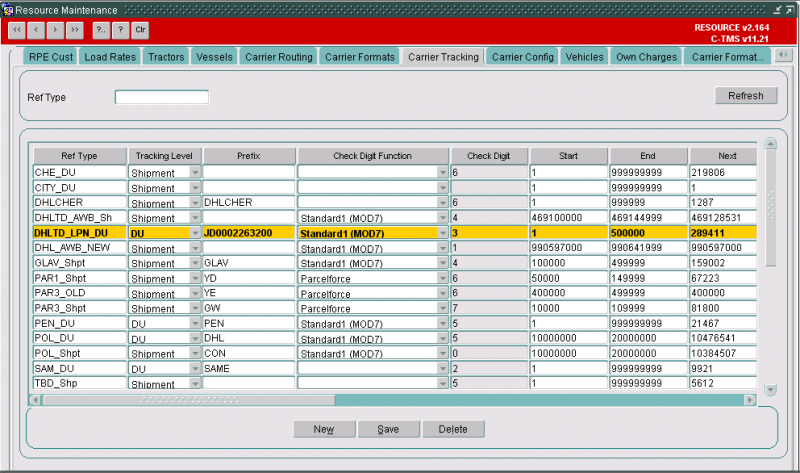Click the vertical scrollbar up arrow

click(x=770, y=144)
